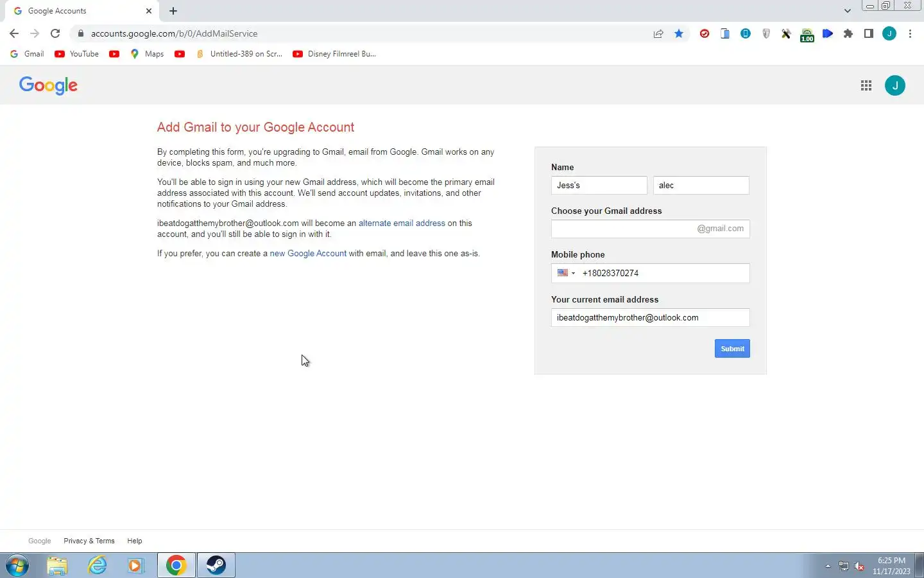The width and height of the screenshot is (924, 578).
Task: Submit the Gmail form
Action: point(732,349)
